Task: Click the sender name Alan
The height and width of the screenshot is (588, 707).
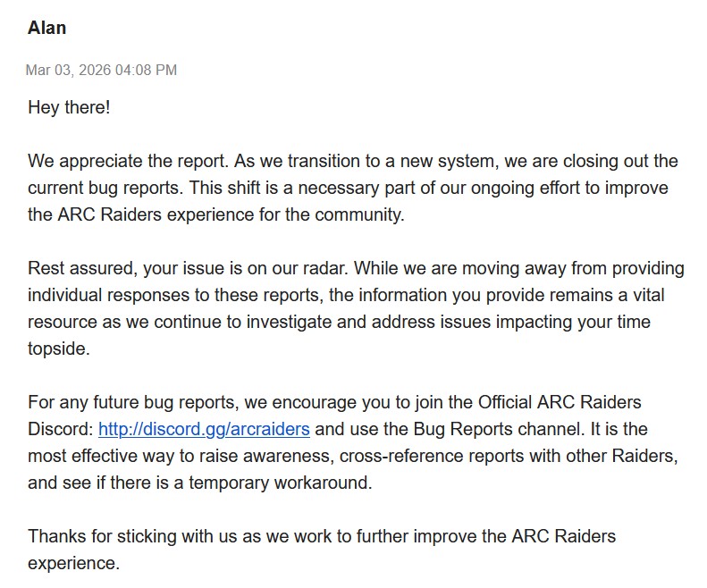Action: (47, 28)
